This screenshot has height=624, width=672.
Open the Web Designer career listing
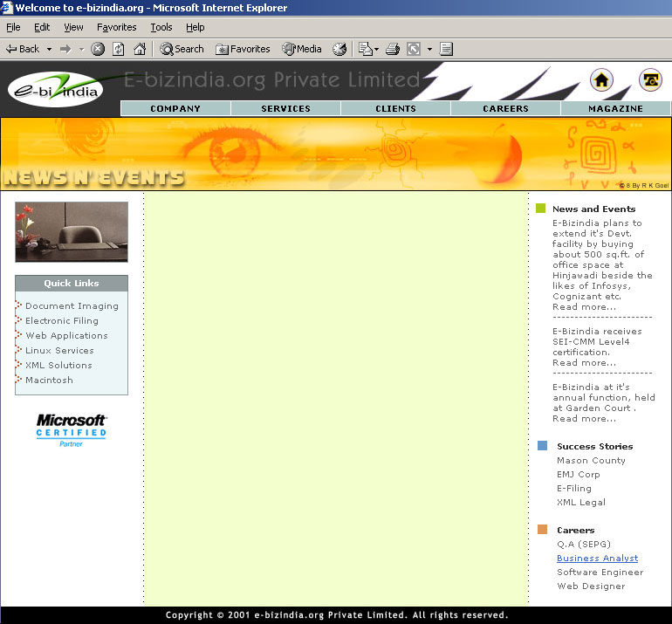click(591, 586)
